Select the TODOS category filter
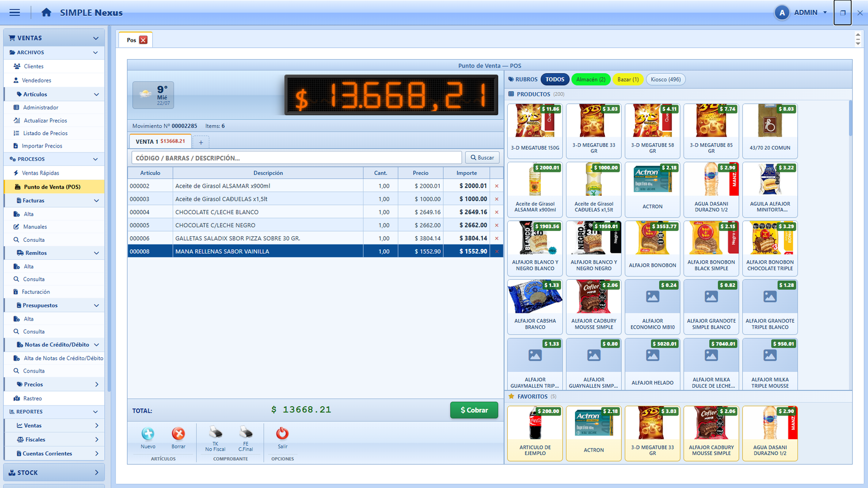 point(555,80)
